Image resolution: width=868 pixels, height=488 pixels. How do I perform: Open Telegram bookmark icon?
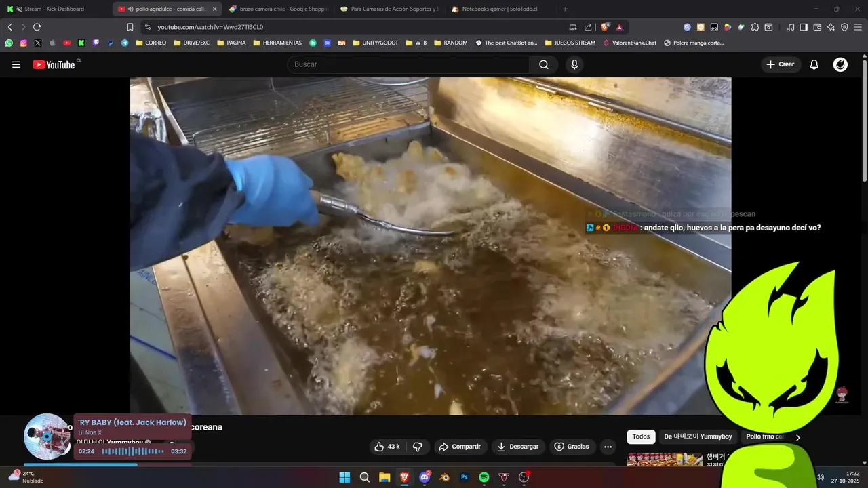[125, 43]
